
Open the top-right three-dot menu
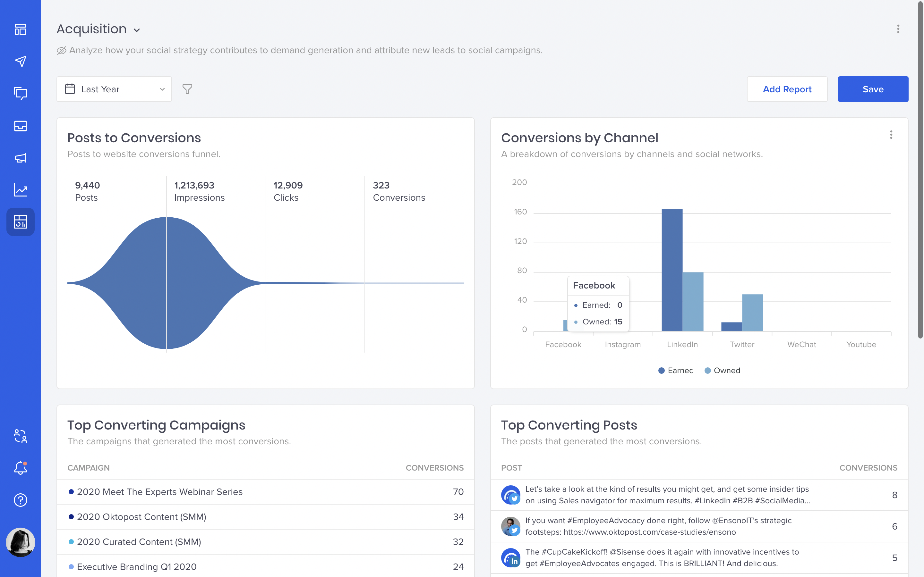(x=898, y=29)
